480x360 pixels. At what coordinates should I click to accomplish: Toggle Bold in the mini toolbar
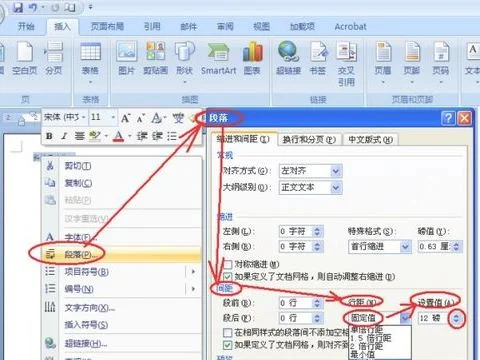pyautogui.click(x=49, y=136)
